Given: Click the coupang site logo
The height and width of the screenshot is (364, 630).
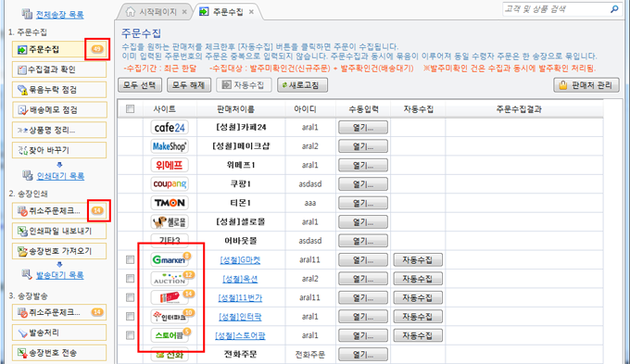Looking at the screenshot, I should point(170,184).
